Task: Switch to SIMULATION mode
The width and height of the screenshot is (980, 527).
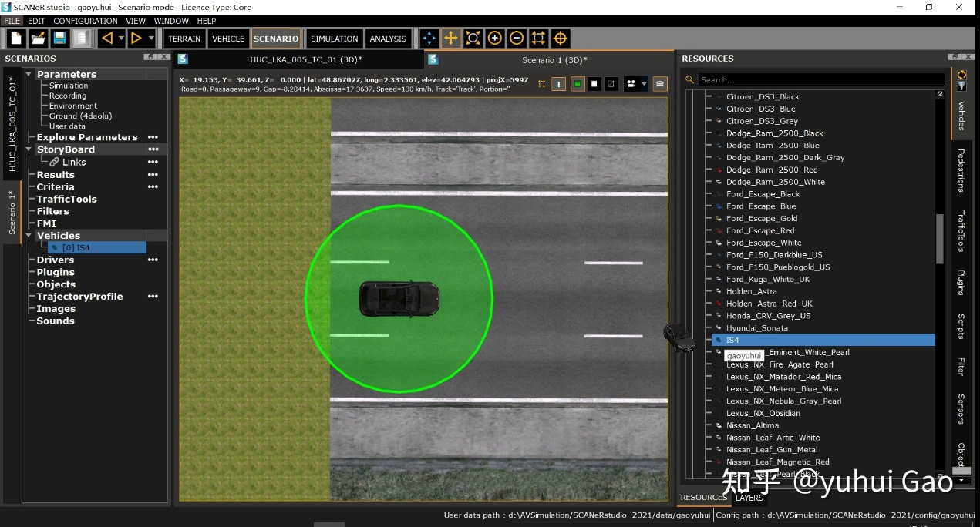Action: 335,39
